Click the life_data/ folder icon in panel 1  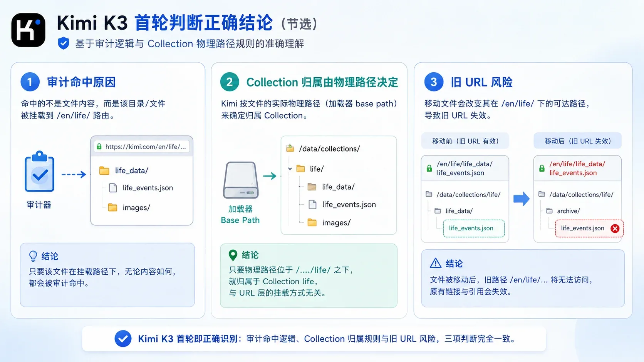[104, 170]
